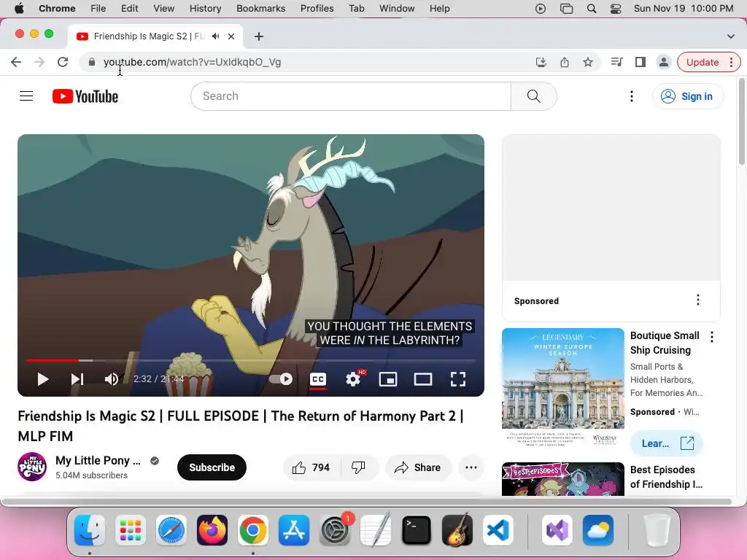Viewport: 747px width, 560px height.
Task: Open the Profiles menu
Action: [x=317, y=9]
